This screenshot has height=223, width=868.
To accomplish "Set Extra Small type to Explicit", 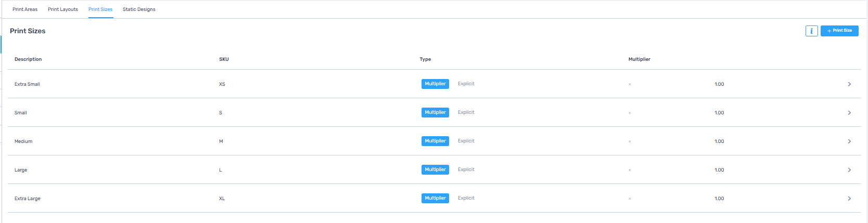I will pyautogui.click(x=466, y=84).
